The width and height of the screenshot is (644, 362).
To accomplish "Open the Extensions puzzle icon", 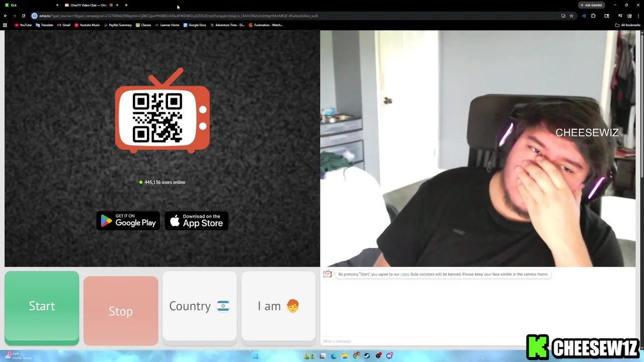I will click(593, 16).
